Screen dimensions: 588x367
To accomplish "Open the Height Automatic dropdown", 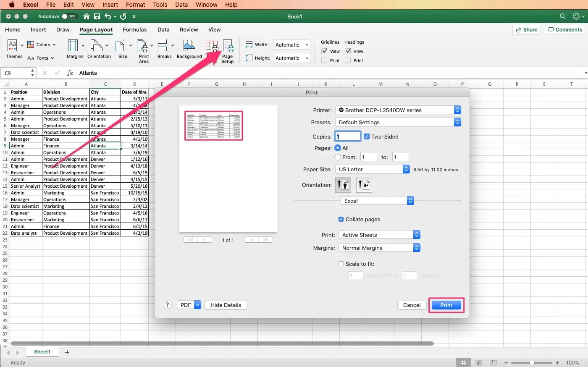I will [x=291, y=58].
